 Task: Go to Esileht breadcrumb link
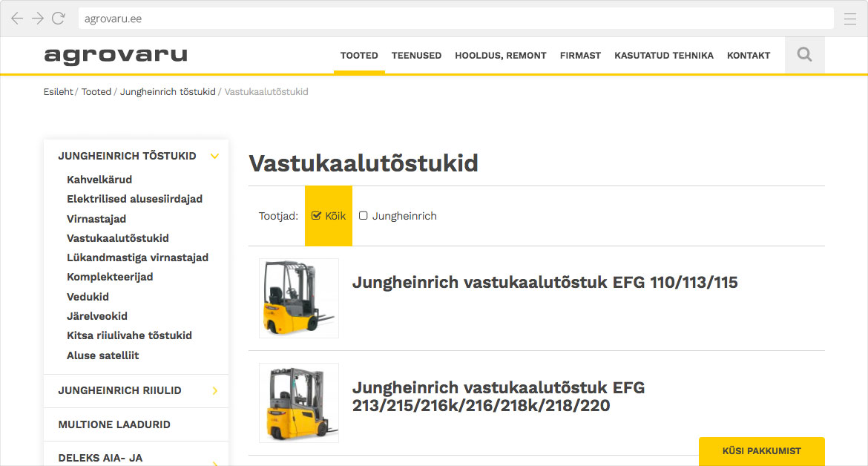click(58, 92)
